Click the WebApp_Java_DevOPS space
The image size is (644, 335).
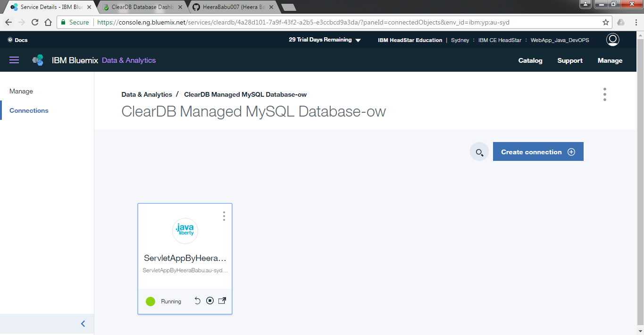pos(560,40)
